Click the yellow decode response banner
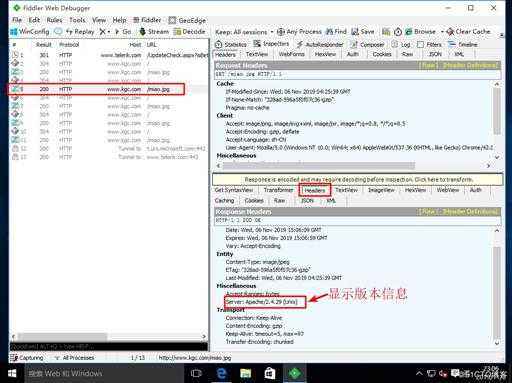 click(358, 179)
